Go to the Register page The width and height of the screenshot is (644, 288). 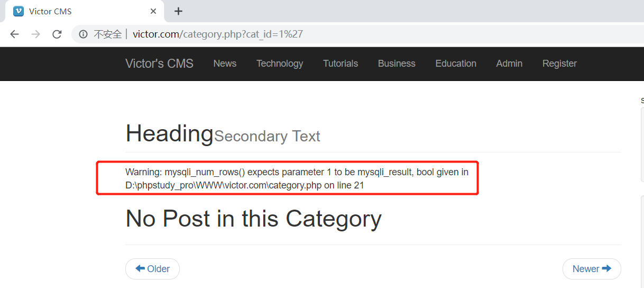(559, 64)
